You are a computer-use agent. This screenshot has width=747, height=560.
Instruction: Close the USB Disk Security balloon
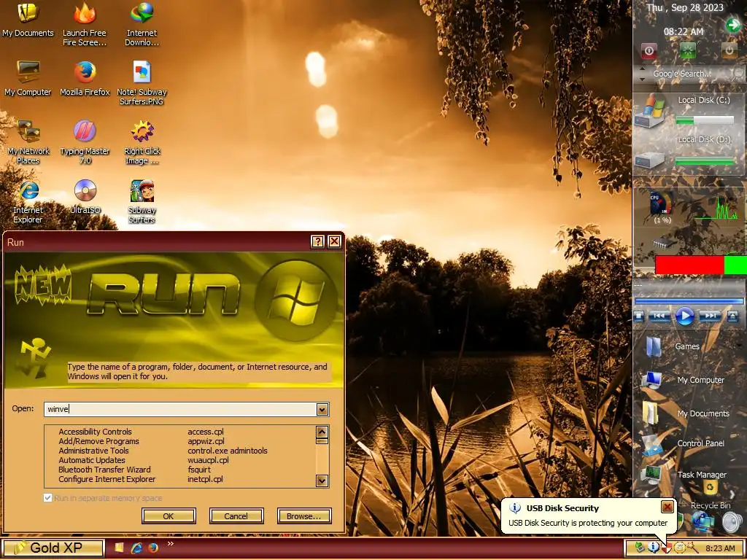[x=667, y=507]
